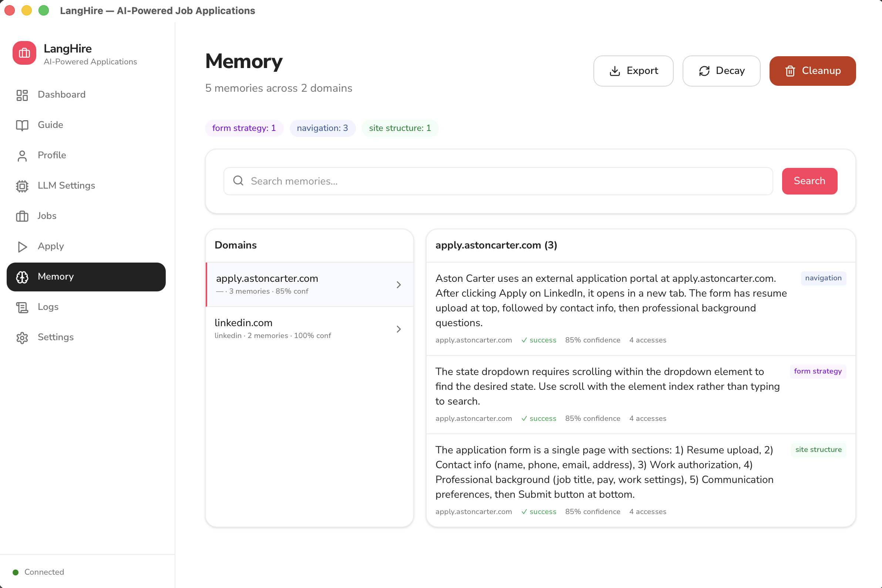Open the Profile page

tap(86, 156)
